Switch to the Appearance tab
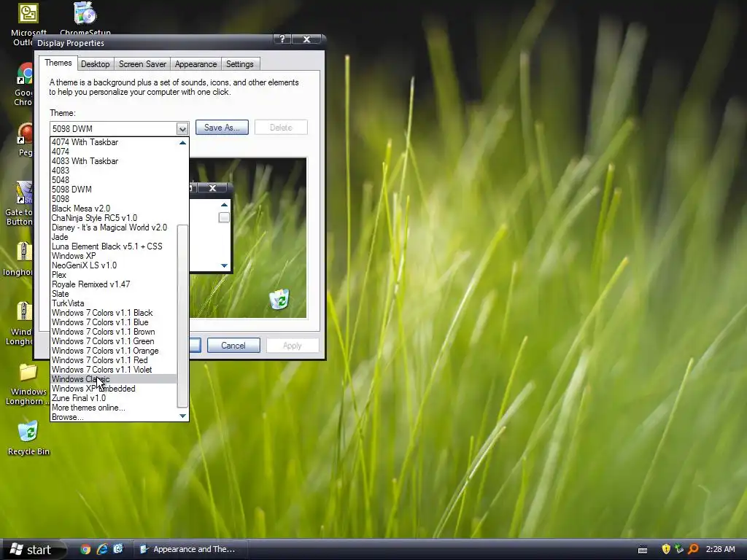The width and height of the screenshot is (747, 560). click(x=196, y=64)
